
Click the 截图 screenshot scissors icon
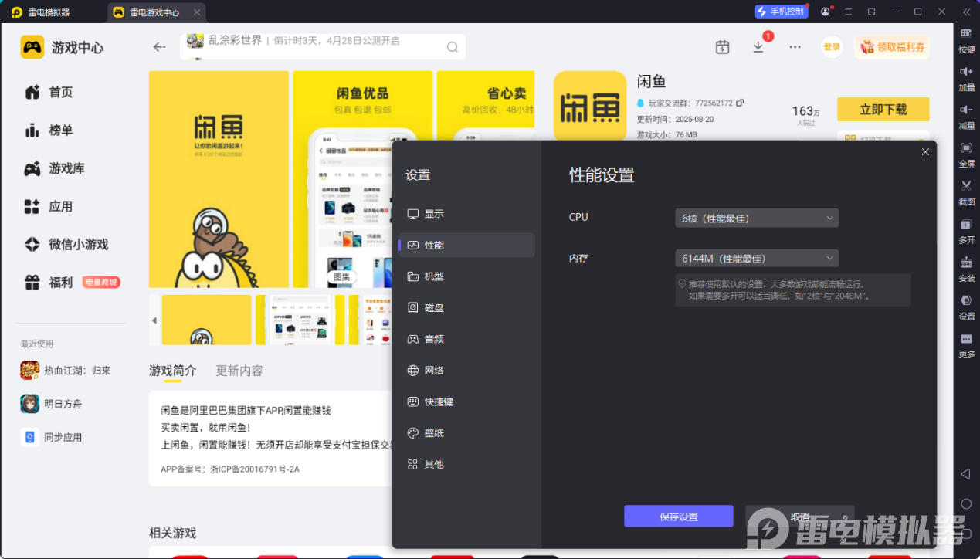tap(966, 186)
